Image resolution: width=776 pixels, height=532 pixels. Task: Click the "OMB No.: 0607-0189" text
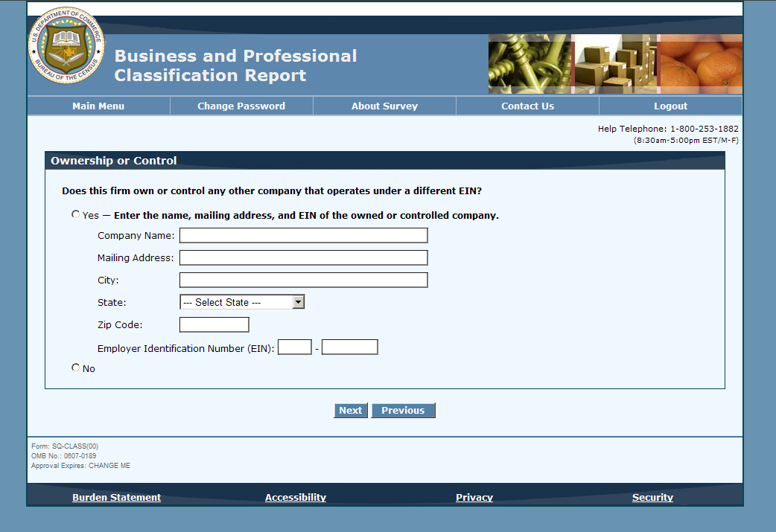[64, 456]
